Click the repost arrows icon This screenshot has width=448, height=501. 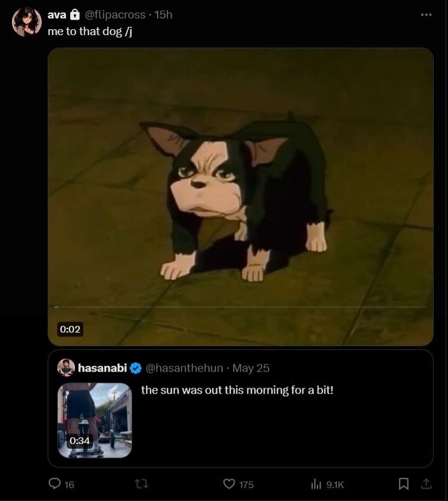pyautogui.click(x=142, y=484)
